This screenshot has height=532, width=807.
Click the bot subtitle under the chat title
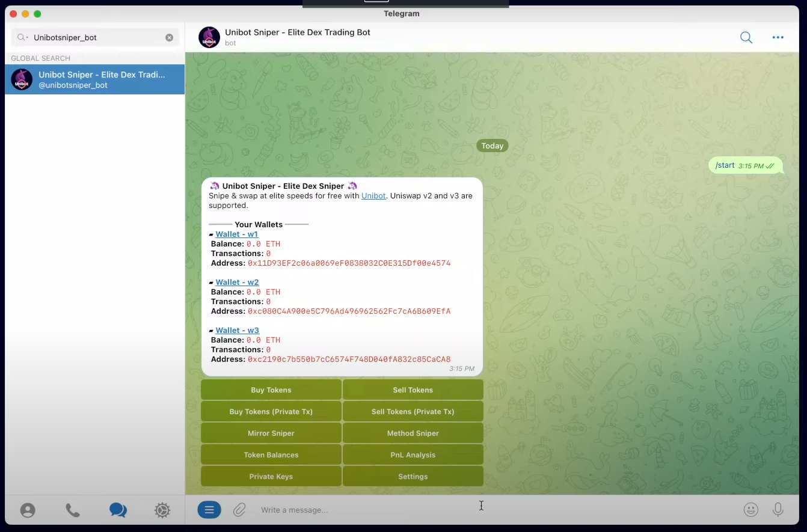(x=230, y=43)
